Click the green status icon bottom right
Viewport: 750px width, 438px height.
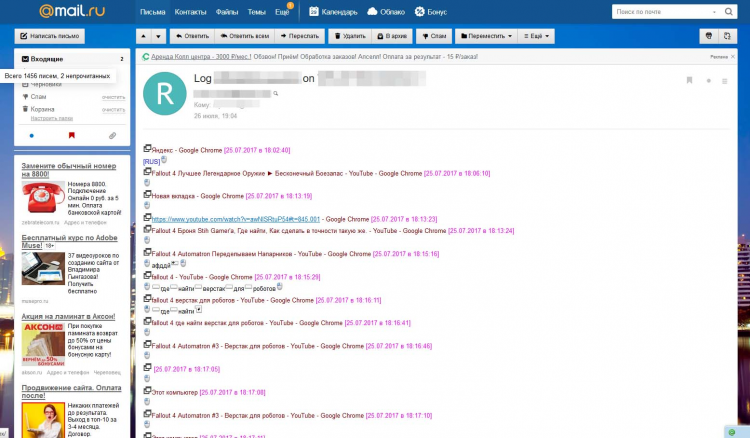[x=732, y=432]
